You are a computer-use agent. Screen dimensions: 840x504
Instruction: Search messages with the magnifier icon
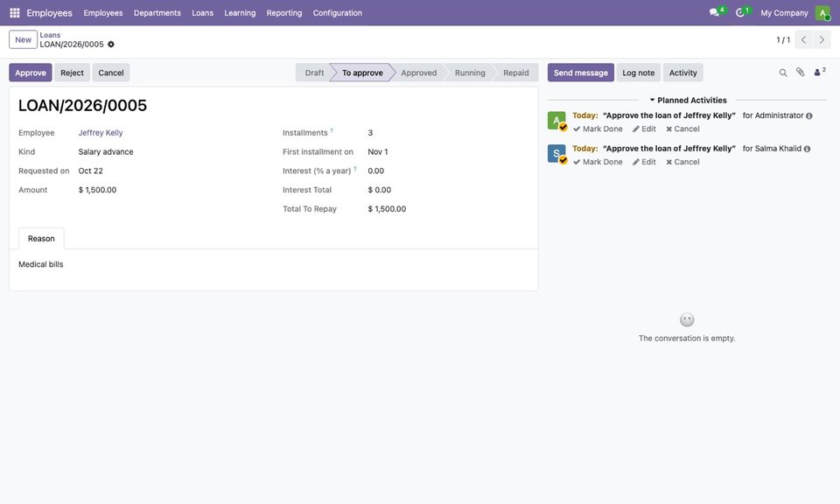click(782, 73)
